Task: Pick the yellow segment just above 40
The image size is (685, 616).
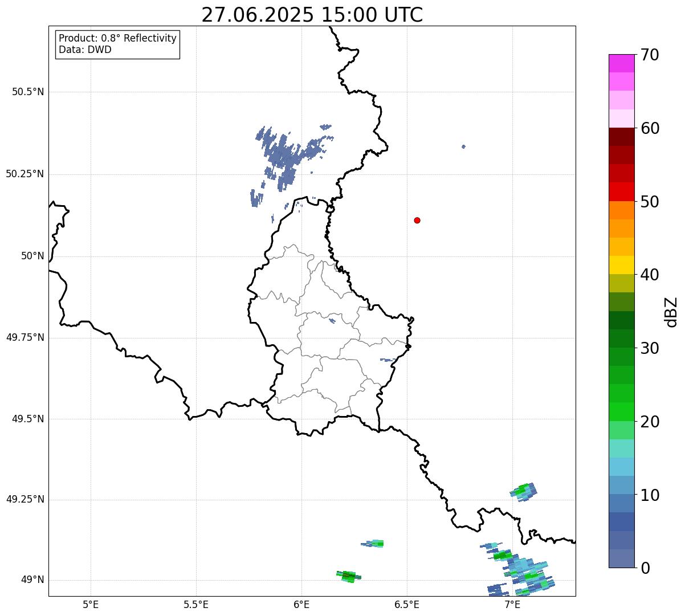Action: coord(621,265)
